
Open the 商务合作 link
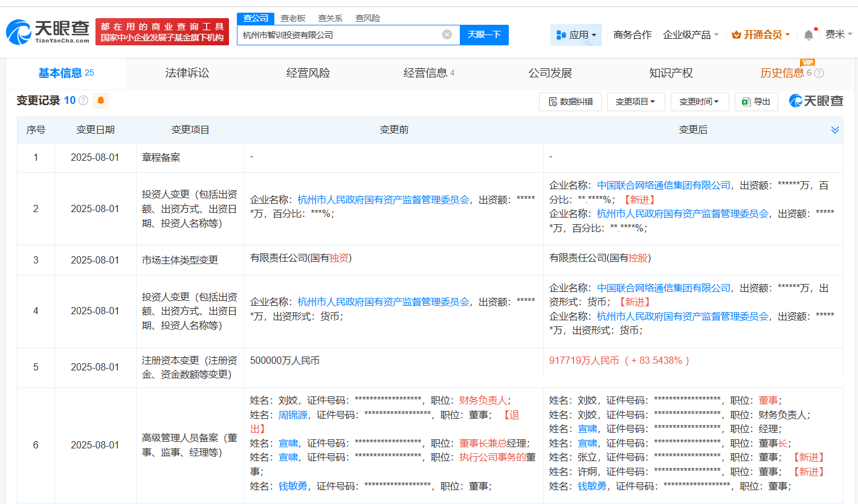tap(633, 35)
